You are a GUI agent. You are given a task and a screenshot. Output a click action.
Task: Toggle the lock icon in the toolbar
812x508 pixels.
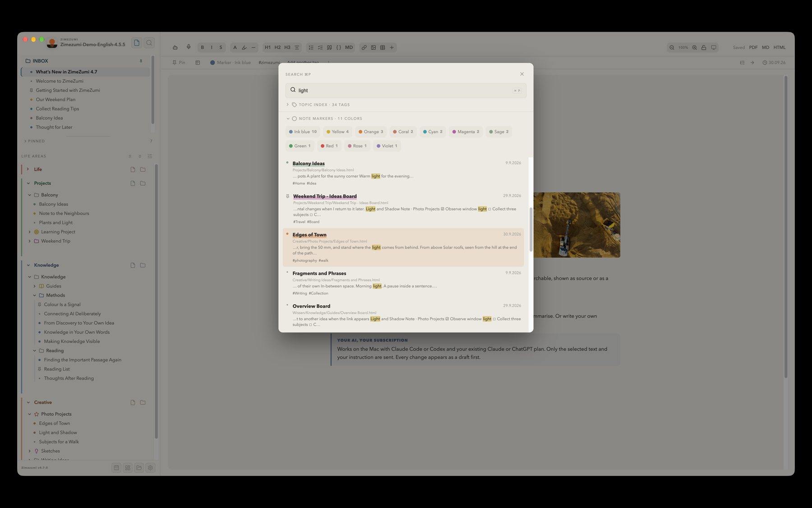click(x=704, y=47)
